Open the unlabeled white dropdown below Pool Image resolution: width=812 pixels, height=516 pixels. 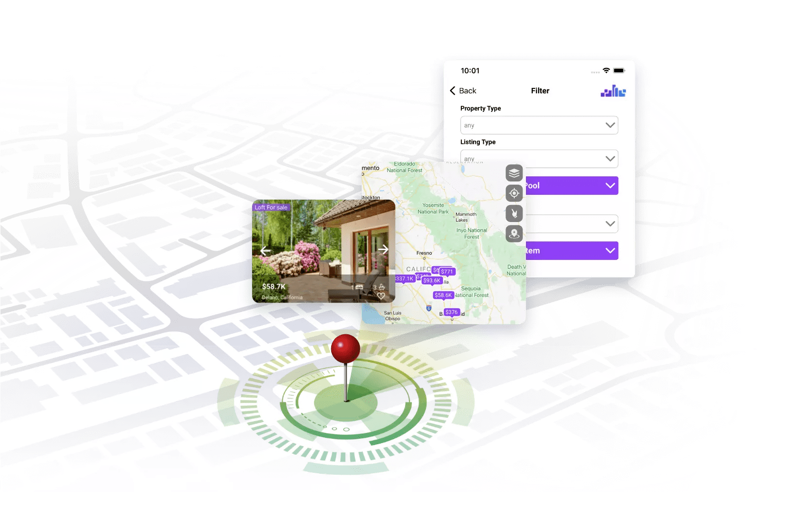(x=572, y=224)
